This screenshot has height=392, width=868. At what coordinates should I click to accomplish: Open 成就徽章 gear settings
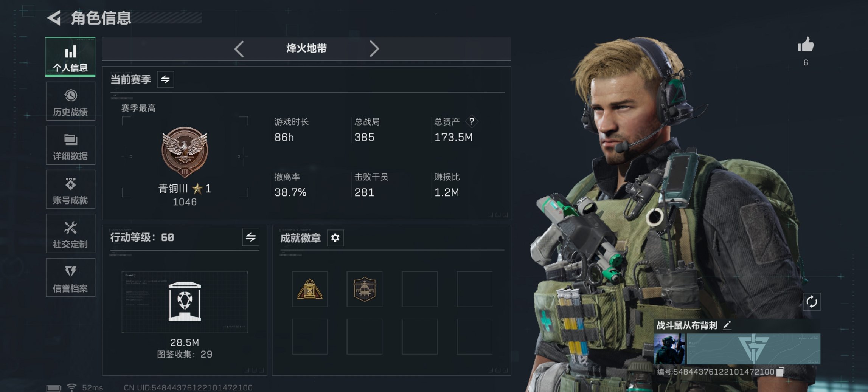(x=335, y=238)
